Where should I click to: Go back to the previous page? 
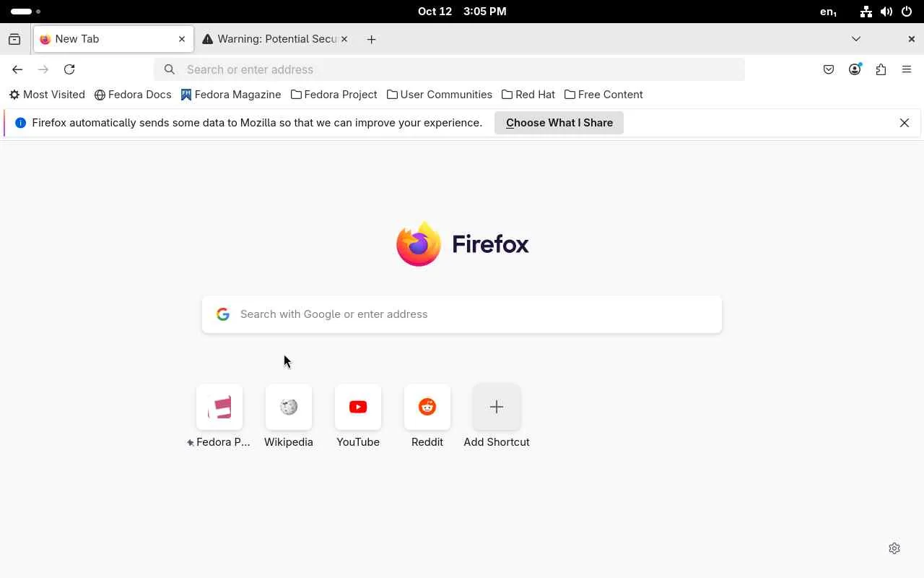click(x=17, y=69)
